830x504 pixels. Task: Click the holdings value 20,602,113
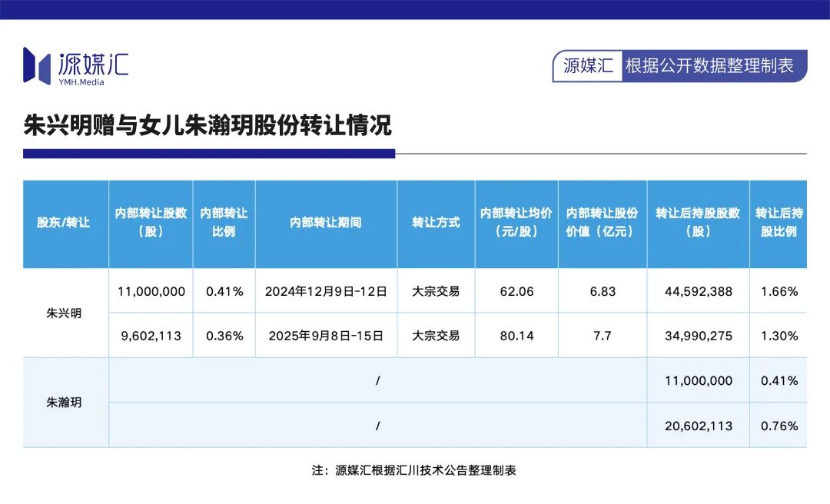(699, 426)
